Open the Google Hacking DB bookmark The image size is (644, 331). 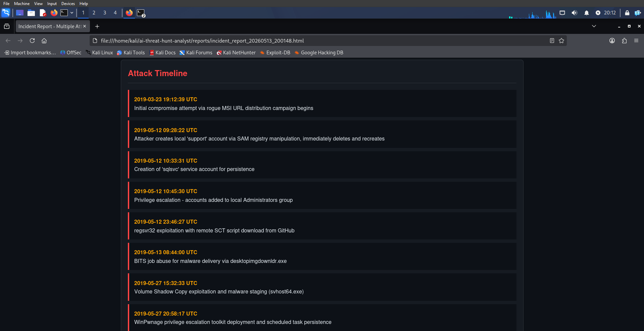click(319, 53)
